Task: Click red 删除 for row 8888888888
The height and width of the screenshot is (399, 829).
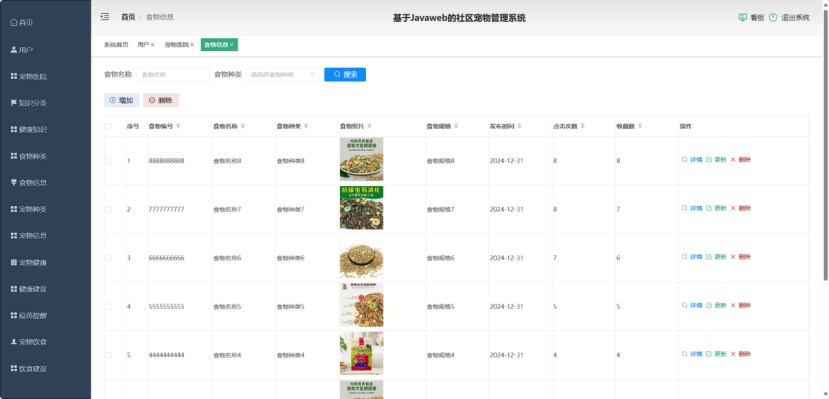Action: pos(741,160)
